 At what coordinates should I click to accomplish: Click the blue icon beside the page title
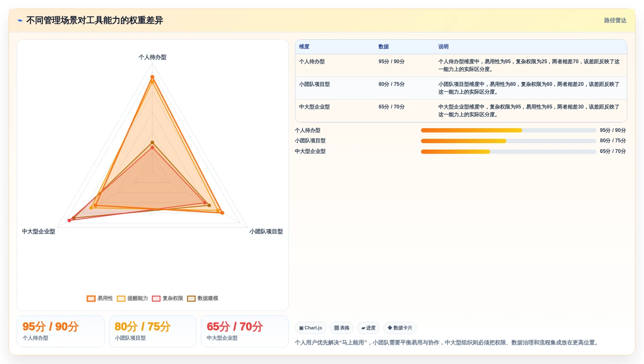[20, 21]
